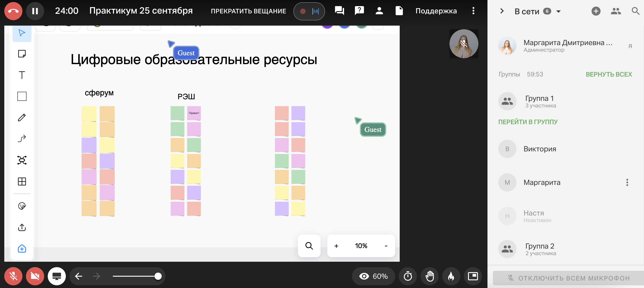The width and height of the screenshot is (644, 288).
Task: Zoom out whiteboard with minus button
Action: 386,246
